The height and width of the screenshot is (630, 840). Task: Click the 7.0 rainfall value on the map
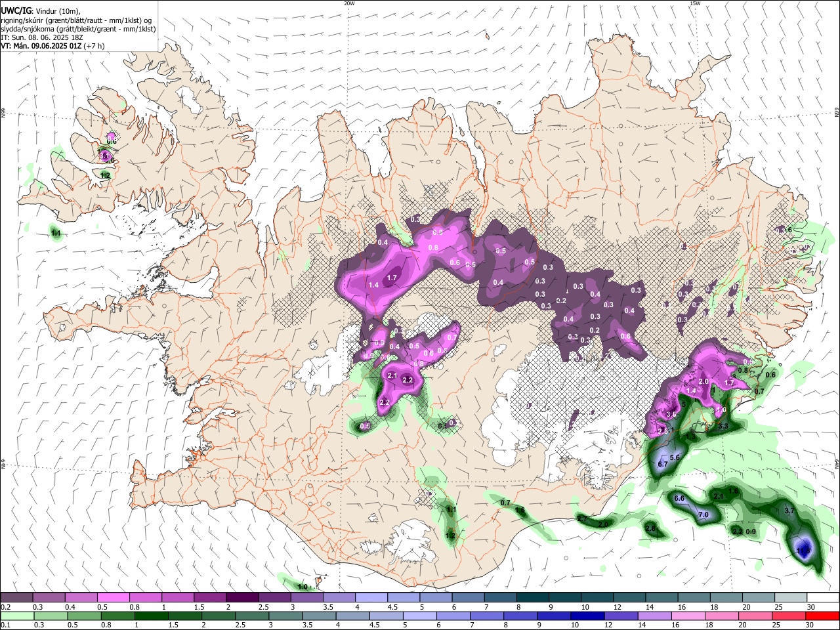703,515
